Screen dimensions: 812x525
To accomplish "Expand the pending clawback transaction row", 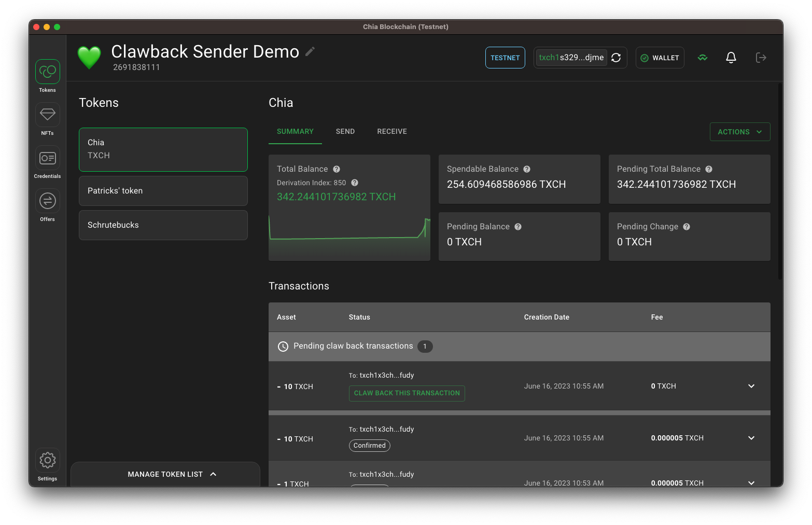I will click(751, 386).
